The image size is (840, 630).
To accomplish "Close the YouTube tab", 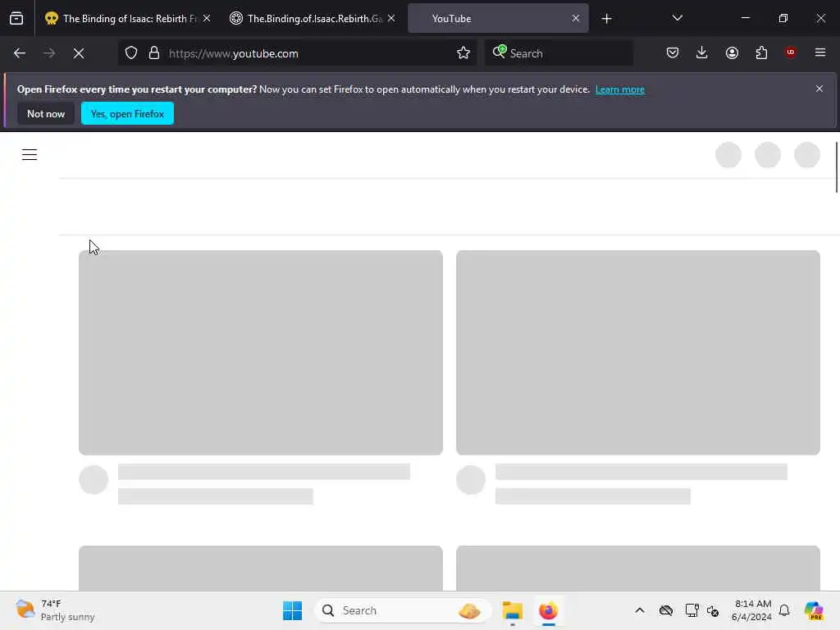I will (x=575, y=18).
